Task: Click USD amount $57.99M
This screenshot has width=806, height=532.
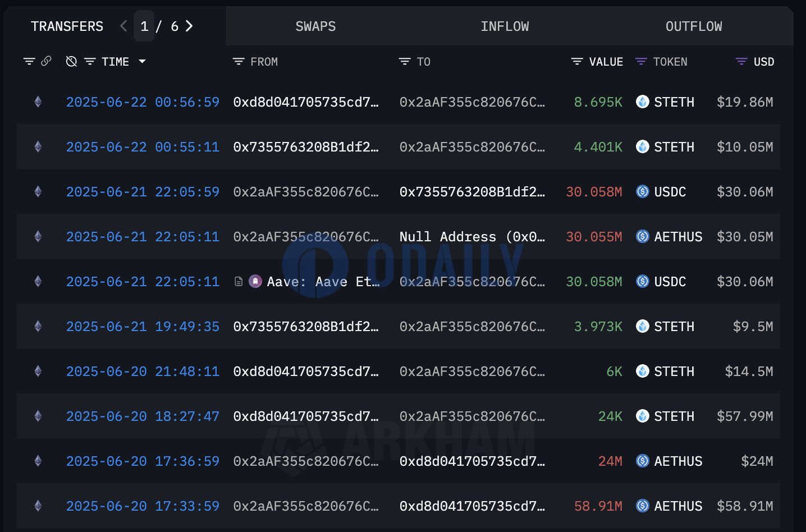Action: (x=745, y=416)
